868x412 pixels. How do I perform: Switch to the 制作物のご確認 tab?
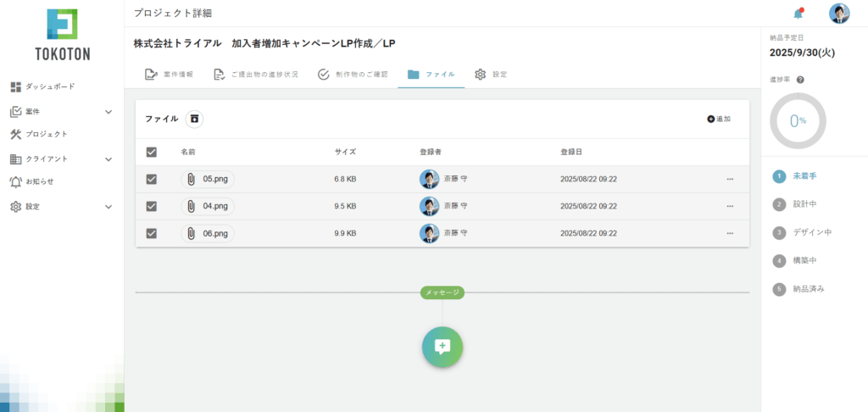tap(353, 75)
